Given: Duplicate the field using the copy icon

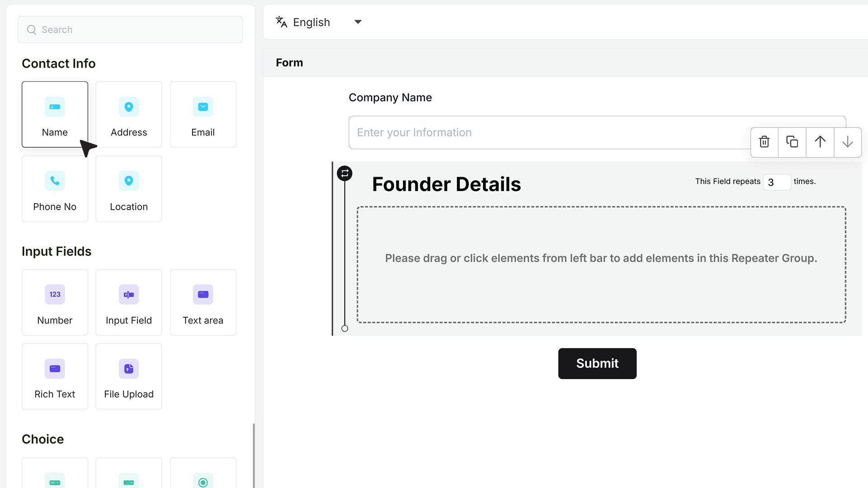Looking at the screenshot, I should pyautogui.click(x=792, y=142).
